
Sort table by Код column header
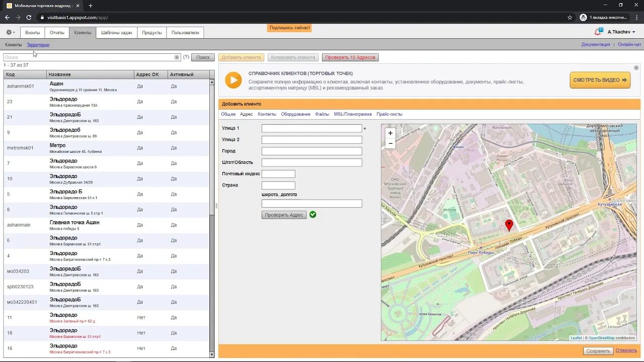point(25,74)
